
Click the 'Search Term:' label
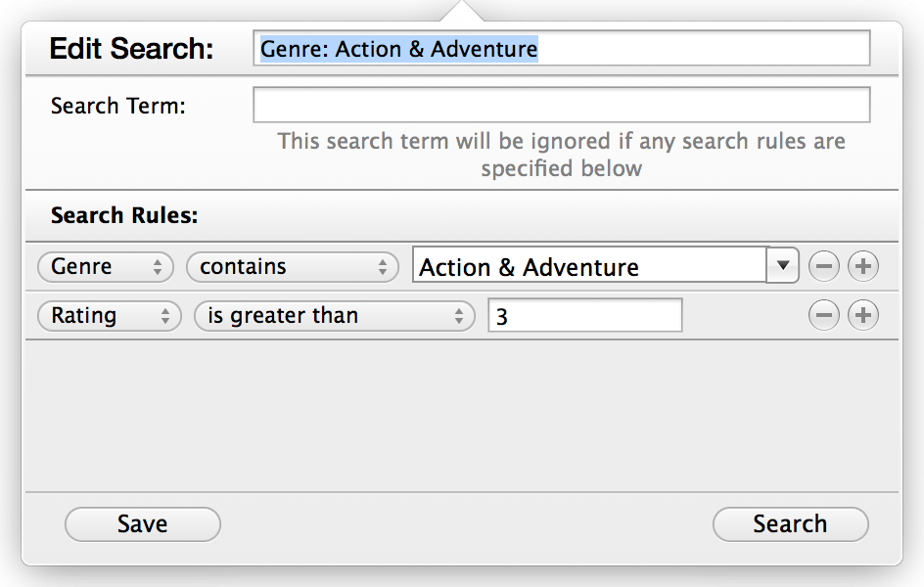(x=117, y=105)
